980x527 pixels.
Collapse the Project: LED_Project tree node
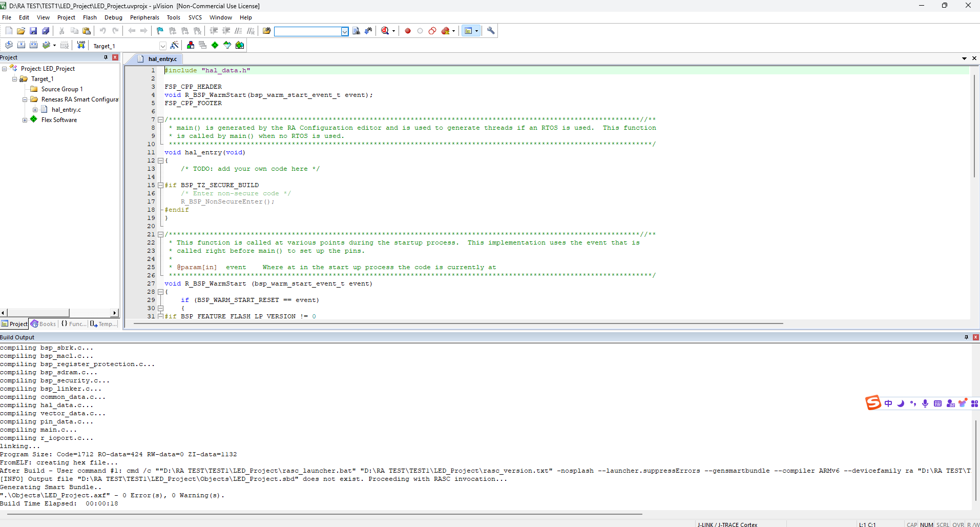pyautogui.click(x=4, y=69)
